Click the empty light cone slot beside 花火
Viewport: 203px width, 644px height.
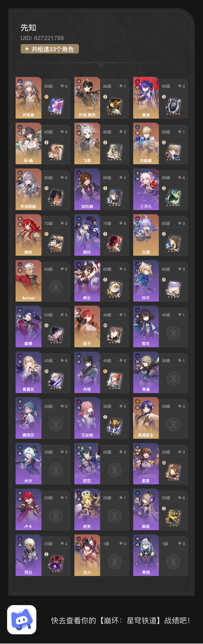(x=114, y=562)
